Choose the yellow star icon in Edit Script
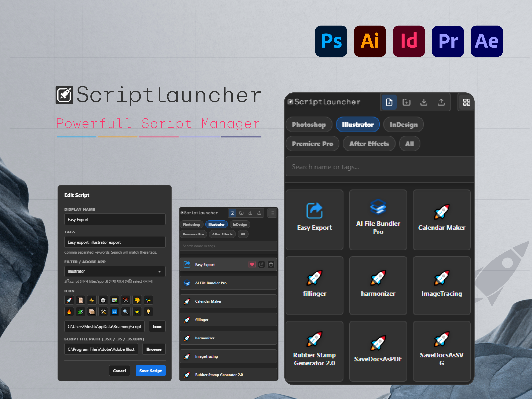The image size is (532, 399). pos(137,312)
